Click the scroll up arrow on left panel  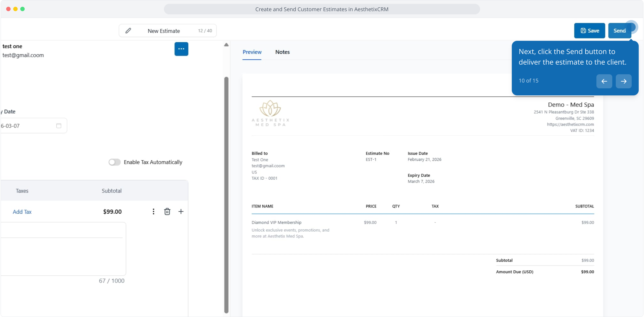tap(226, 45)
